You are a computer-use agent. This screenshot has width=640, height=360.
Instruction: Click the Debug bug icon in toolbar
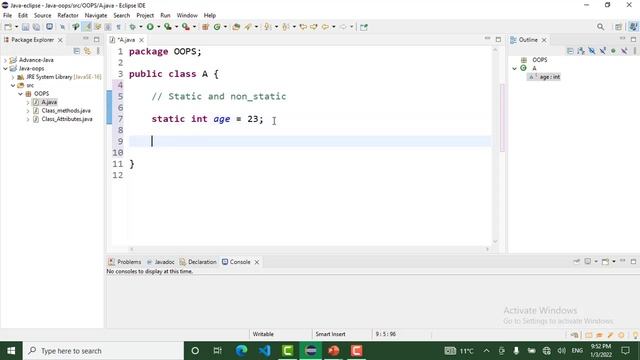click(x=133, y=27)
